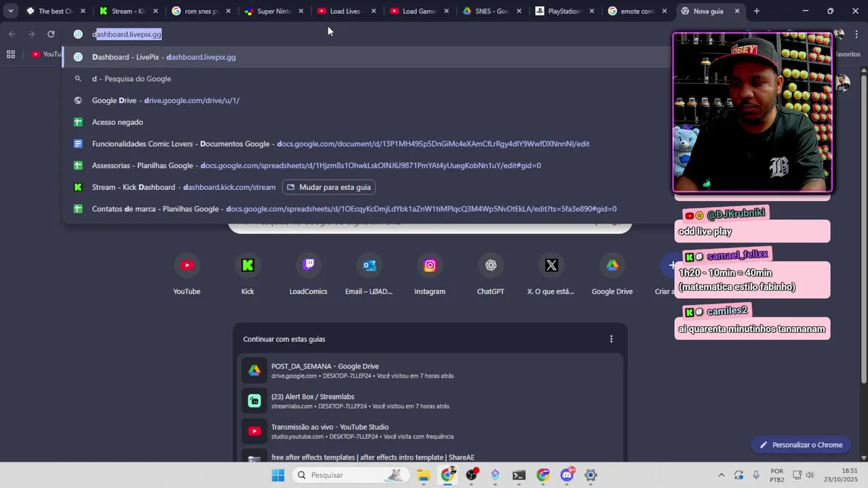Click the browser forward arrow
The image size is (868, 488).
[31, 34]
